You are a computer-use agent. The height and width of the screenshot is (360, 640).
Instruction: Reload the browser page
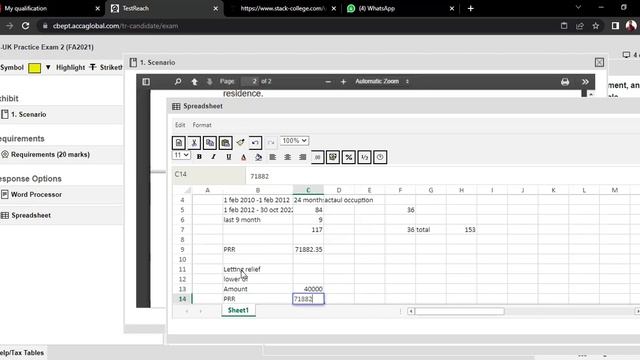tap(25, 26)
